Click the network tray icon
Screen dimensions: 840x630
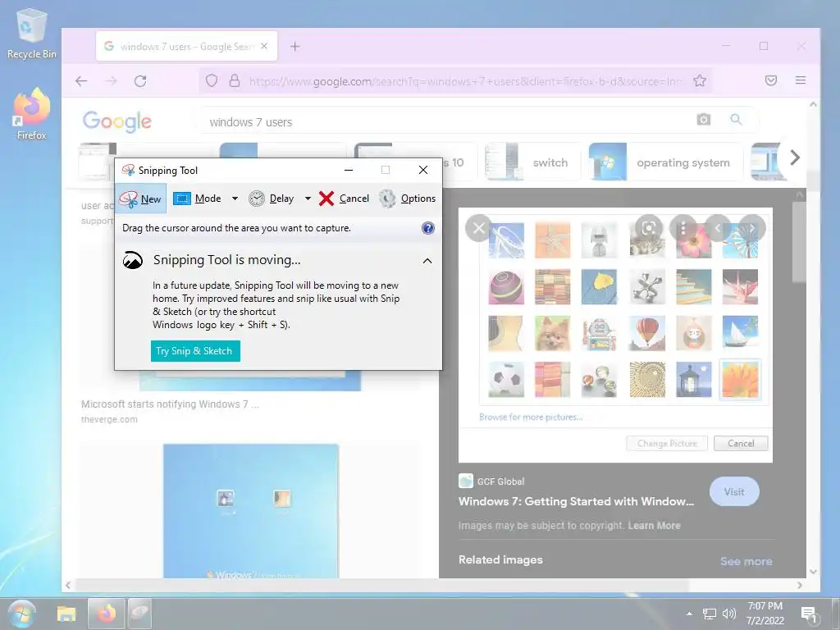710,614
